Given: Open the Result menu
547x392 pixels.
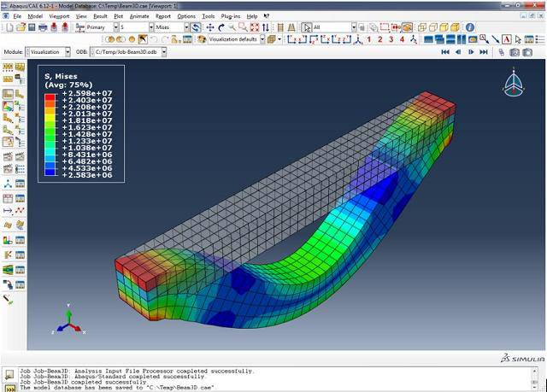Looking at the screenshot, I should 100,16.
